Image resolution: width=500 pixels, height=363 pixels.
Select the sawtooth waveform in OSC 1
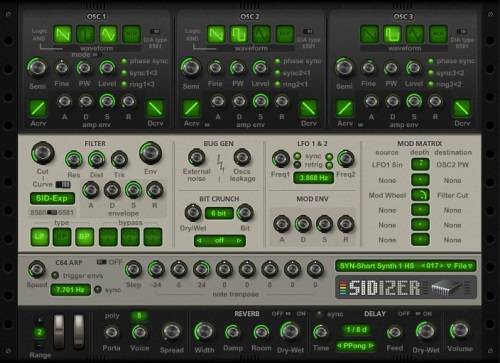click(x=63, y=34)
